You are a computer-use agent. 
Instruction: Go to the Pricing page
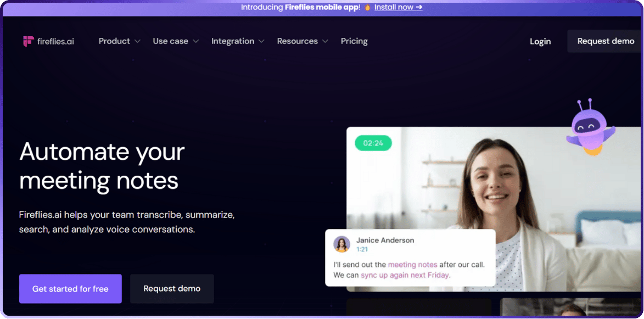(354, 41)
